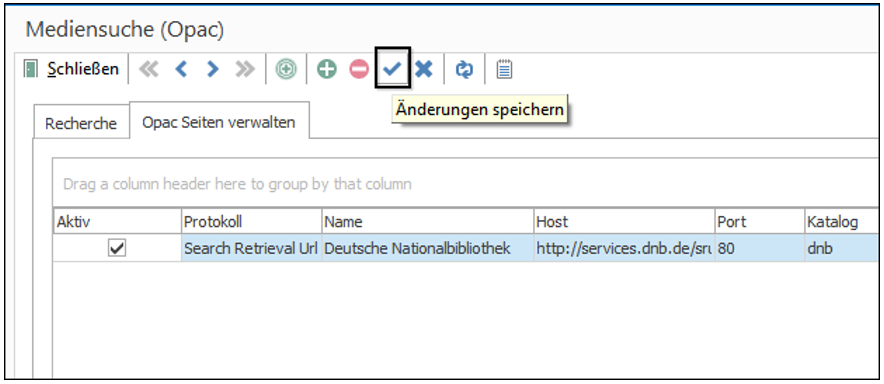This screenshot has width=884, height=384.
Task: Click the Katalog column header
Action: [843, 222]
